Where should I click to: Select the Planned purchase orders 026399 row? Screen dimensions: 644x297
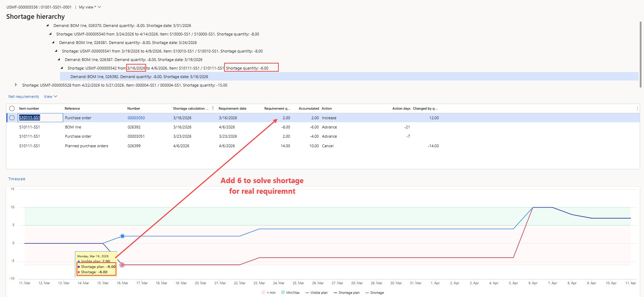(x=87, y=146)
